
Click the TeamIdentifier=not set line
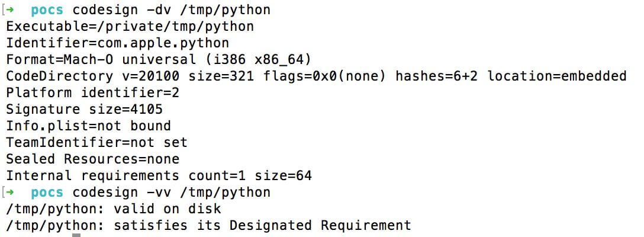click(x=96, y=143)
